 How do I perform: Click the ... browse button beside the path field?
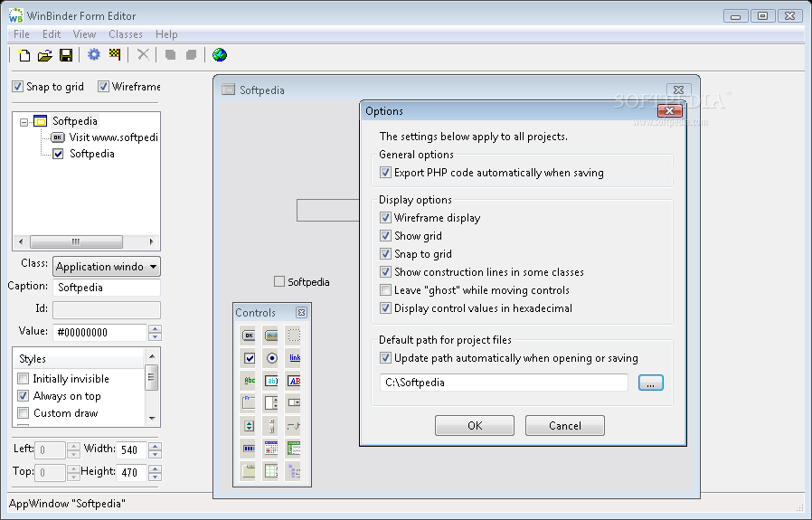point(651,383)
